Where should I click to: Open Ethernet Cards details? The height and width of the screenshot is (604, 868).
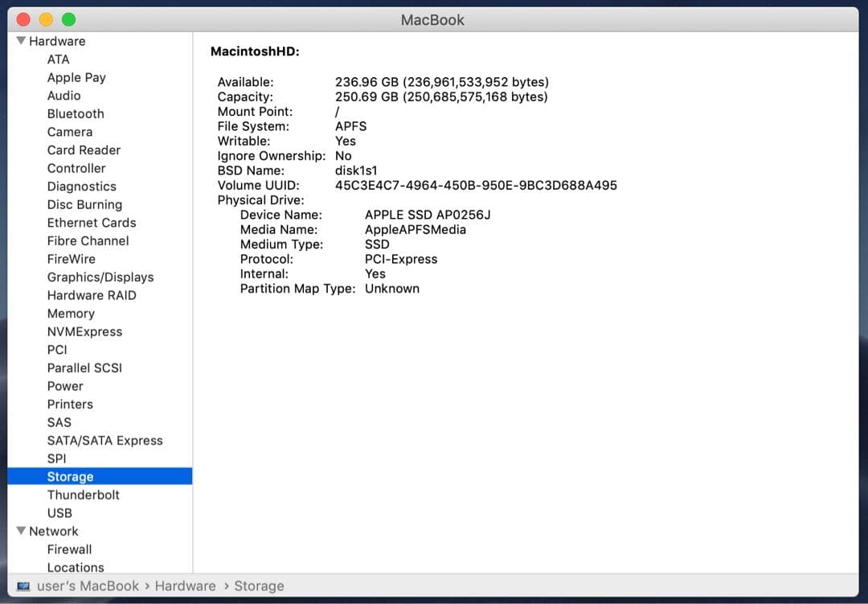pos(91,223)
